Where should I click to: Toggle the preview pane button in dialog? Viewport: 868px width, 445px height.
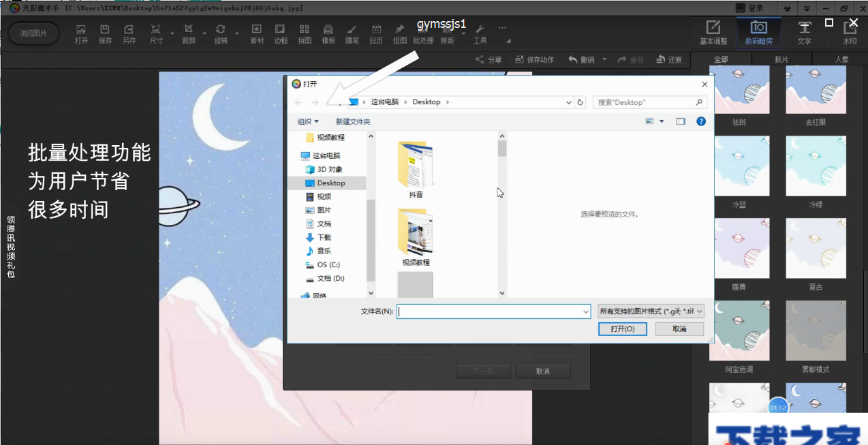pos(681,121)
